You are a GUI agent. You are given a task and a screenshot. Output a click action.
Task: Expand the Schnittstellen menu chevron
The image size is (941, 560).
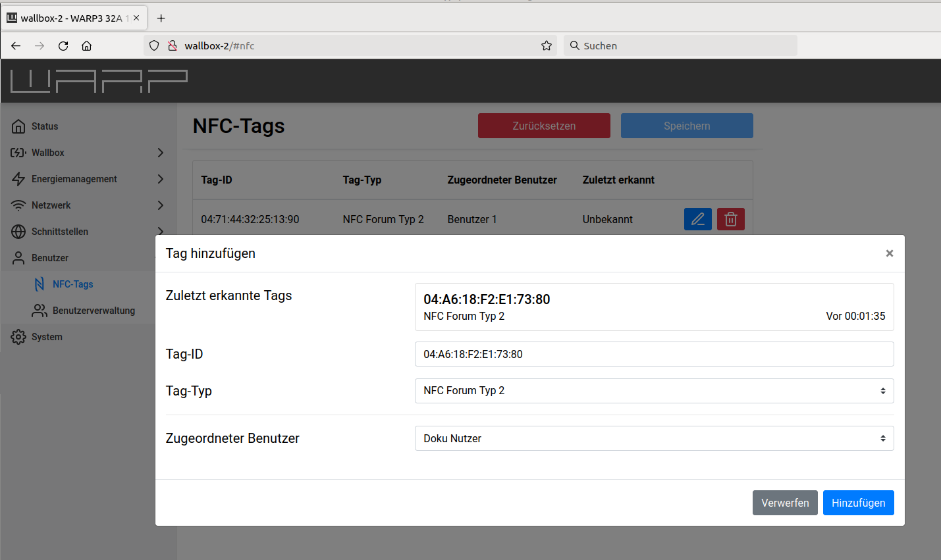tap(161, 230)
